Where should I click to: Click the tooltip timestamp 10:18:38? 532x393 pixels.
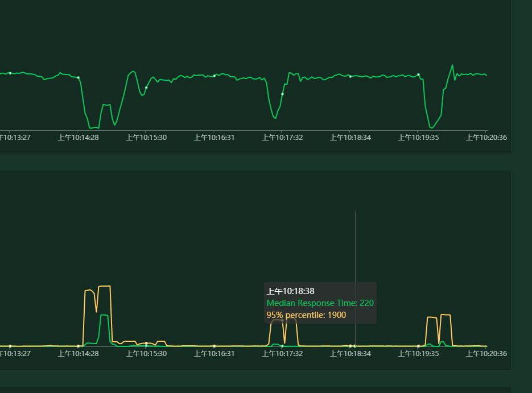click(x=290, y=291)
